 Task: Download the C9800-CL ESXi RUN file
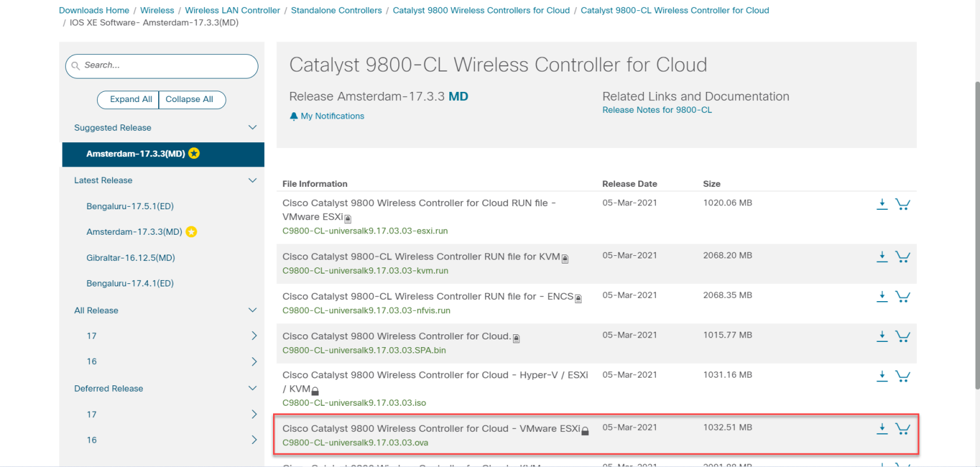882,204
